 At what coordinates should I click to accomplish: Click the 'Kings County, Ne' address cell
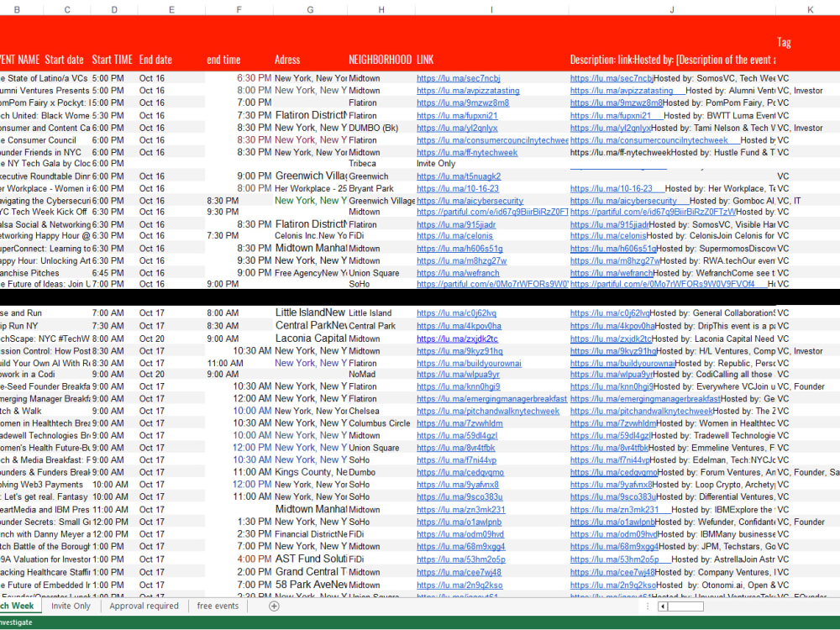point(311,472)
